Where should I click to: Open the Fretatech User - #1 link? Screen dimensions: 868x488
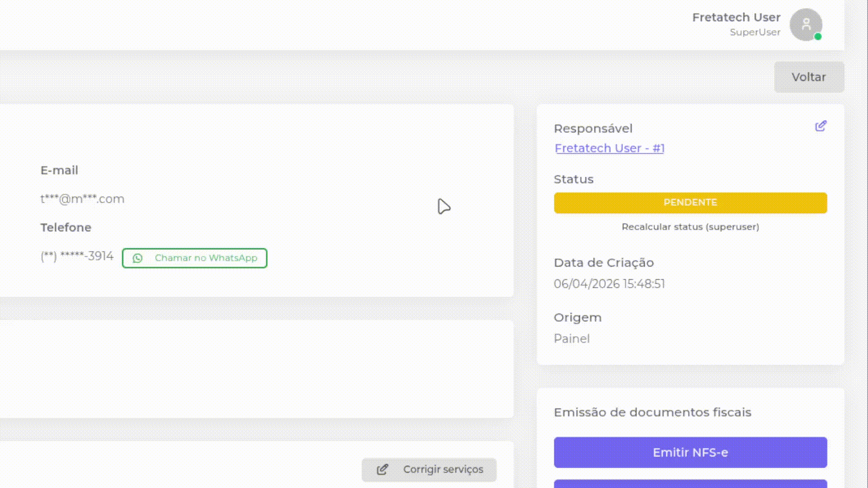[609, 148]
